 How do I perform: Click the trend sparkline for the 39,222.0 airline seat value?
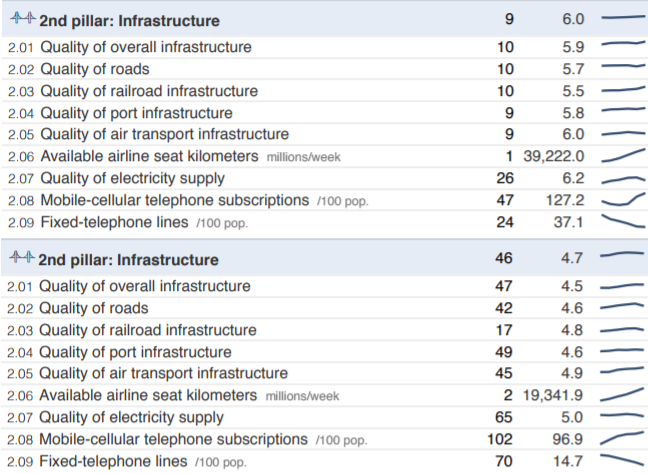623,156
